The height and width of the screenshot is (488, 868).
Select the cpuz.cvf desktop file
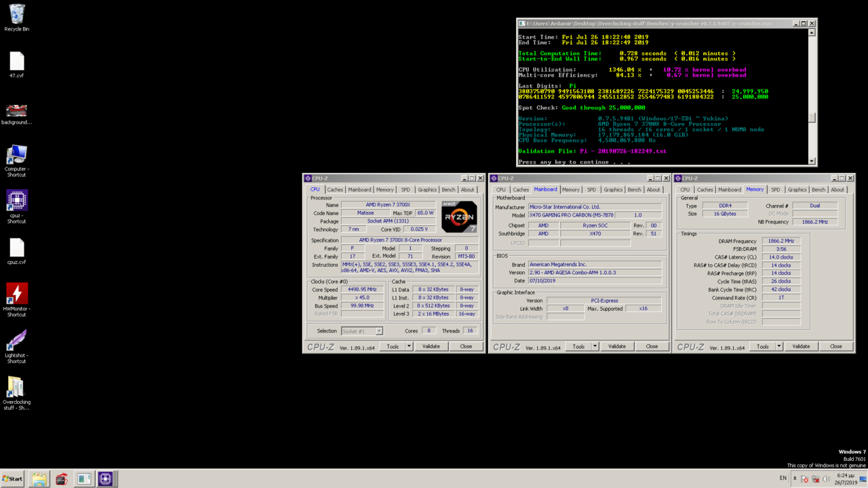[x=16, y=251]
